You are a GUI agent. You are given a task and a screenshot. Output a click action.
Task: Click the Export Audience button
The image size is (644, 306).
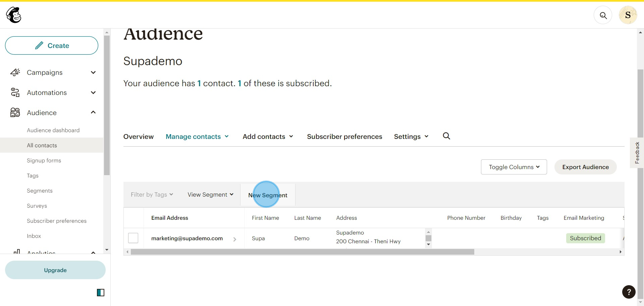(x=585, y=167)
